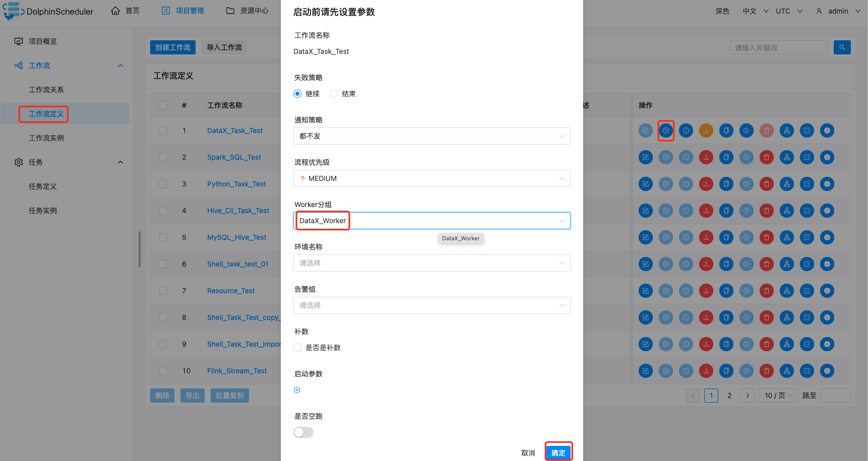This screenshot has height=461, width=868.
Task: Click red online icon for Spark_SQL_Test
Action: (706, 157)
